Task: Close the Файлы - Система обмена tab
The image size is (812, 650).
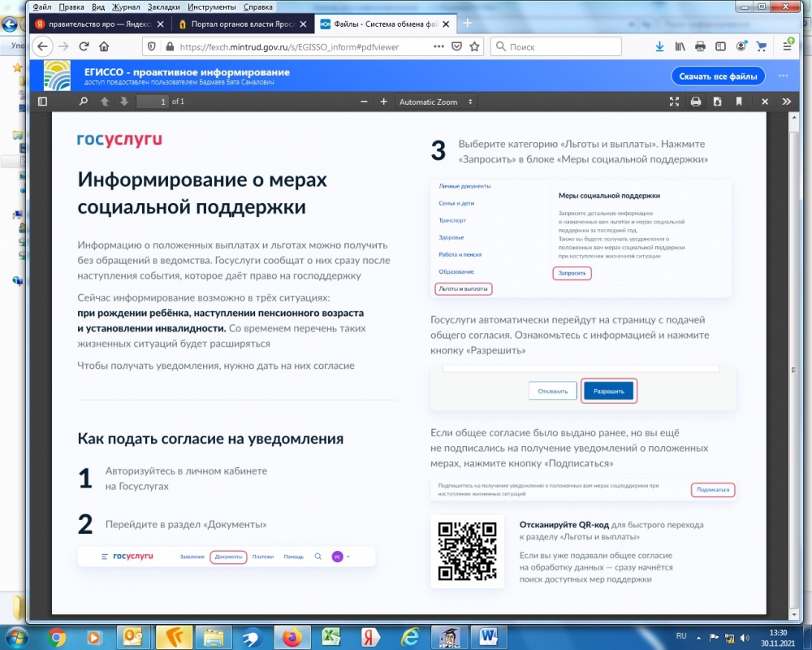Action: [x=446, y=24]
